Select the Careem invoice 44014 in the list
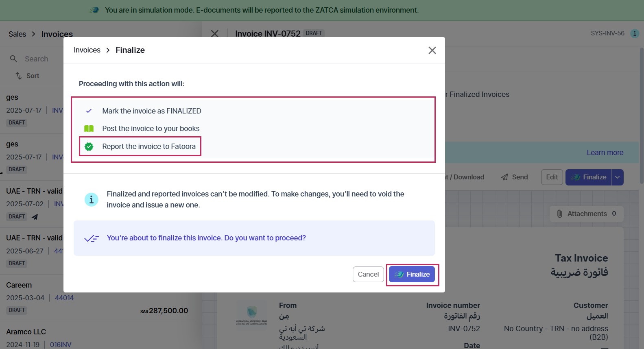The width and height of the screenshot is (644, 349). [x=98, y=298]
